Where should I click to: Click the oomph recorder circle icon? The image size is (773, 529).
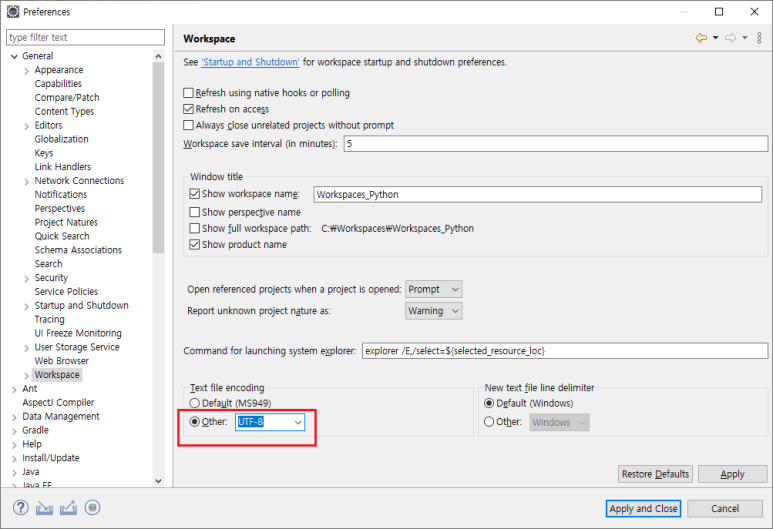92,507
